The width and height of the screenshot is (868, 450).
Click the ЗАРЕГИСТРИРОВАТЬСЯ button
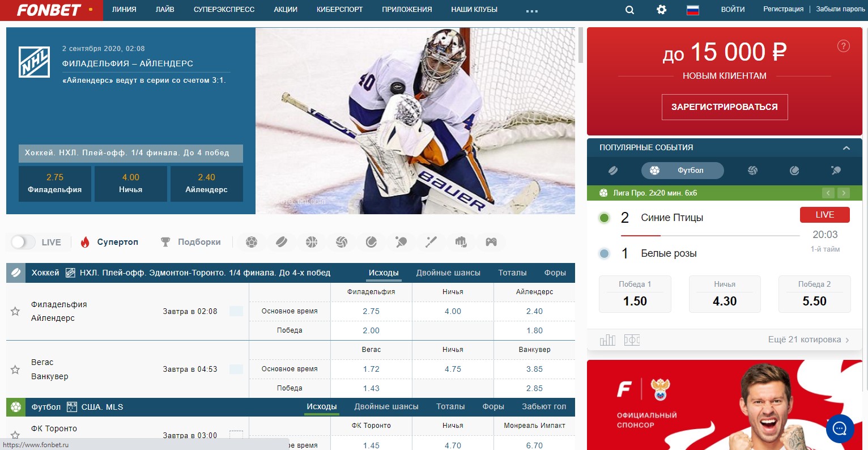click(725, 107)
